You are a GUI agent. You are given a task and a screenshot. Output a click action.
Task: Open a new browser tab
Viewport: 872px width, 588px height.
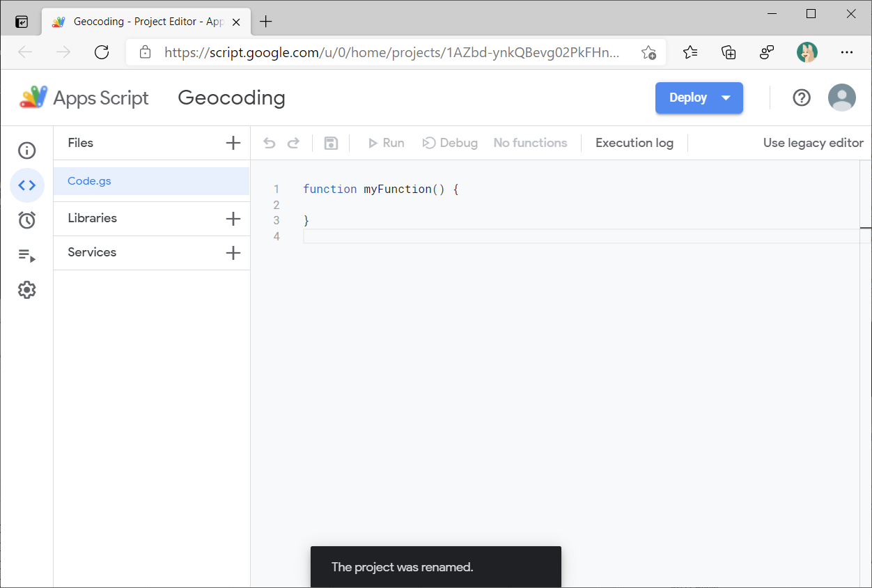tap(265, 22)
